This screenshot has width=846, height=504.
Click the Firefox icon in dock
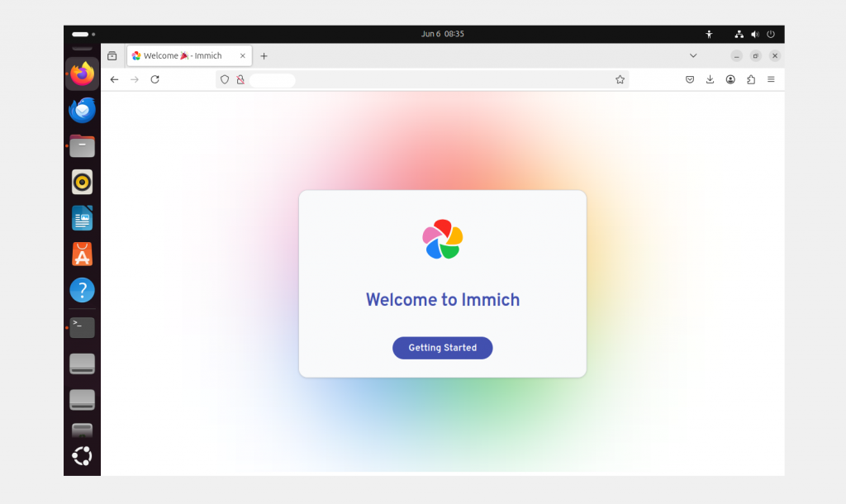tap(82, 74)
